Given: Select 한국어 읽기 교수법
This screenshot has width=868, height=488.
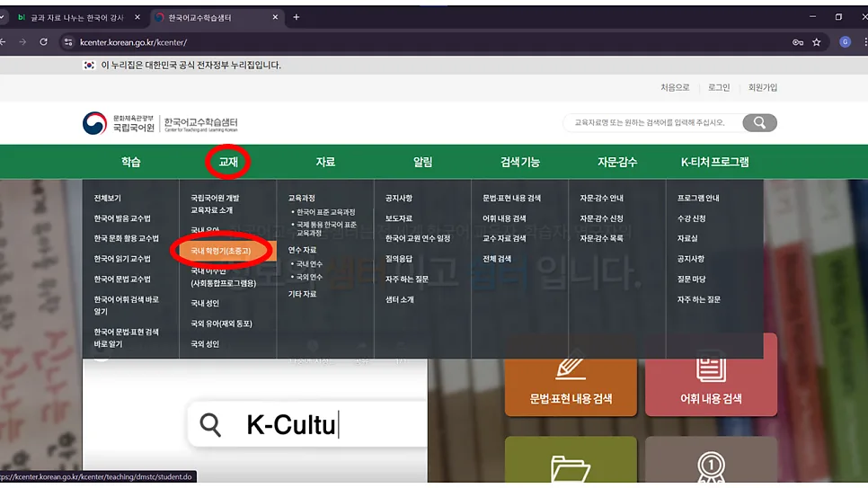Looking at the screenshot, I should coord(122,259).
